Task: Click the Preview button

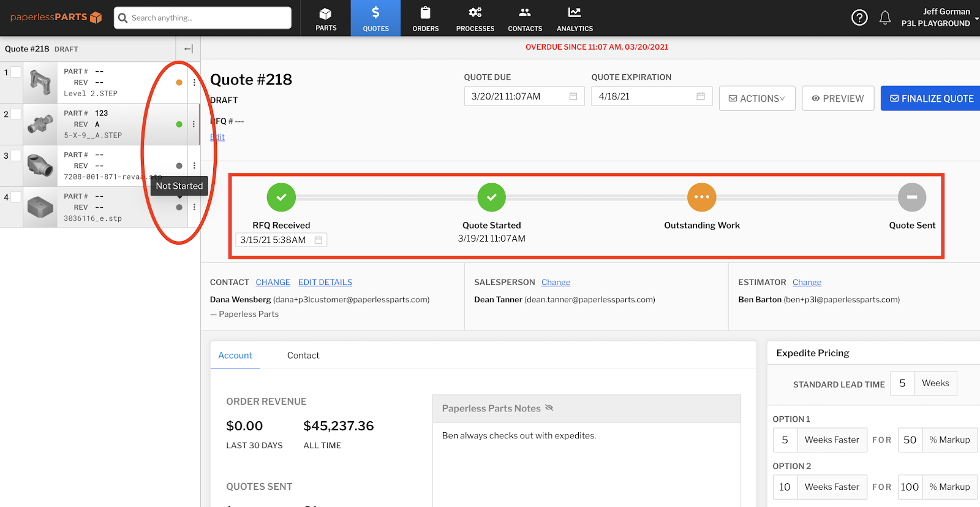Action: click(837, 98)
